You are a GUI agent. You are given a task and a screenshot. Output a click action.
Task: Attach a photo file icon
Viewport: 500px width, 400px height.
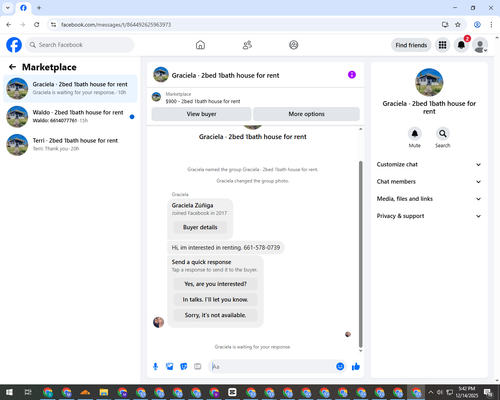click(170, 367)
